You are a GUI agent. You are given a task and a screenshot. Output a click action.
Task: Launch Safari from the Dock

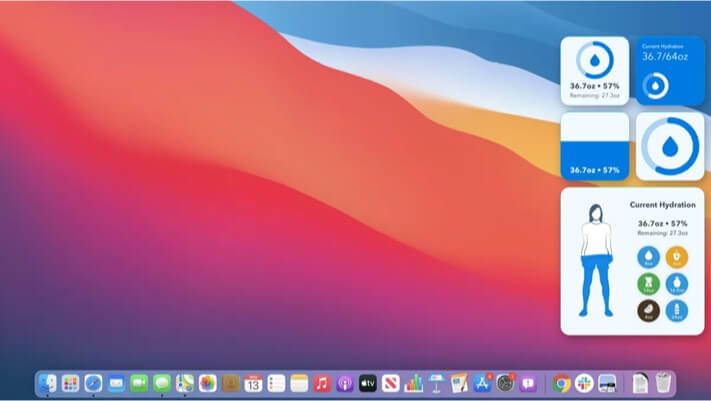tap(93, 384)
